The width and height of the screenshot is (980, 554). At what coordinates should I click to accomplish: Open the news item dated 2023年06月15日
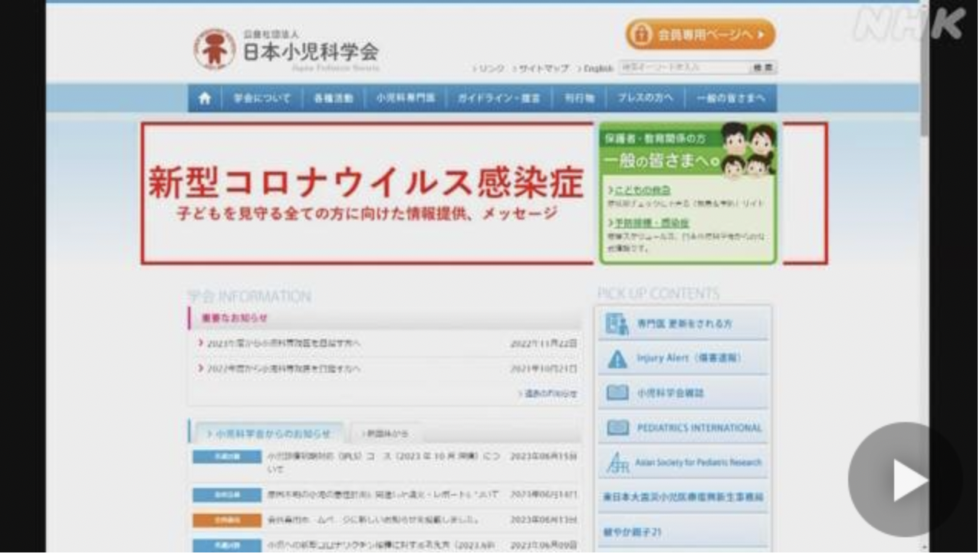[385, 462]
